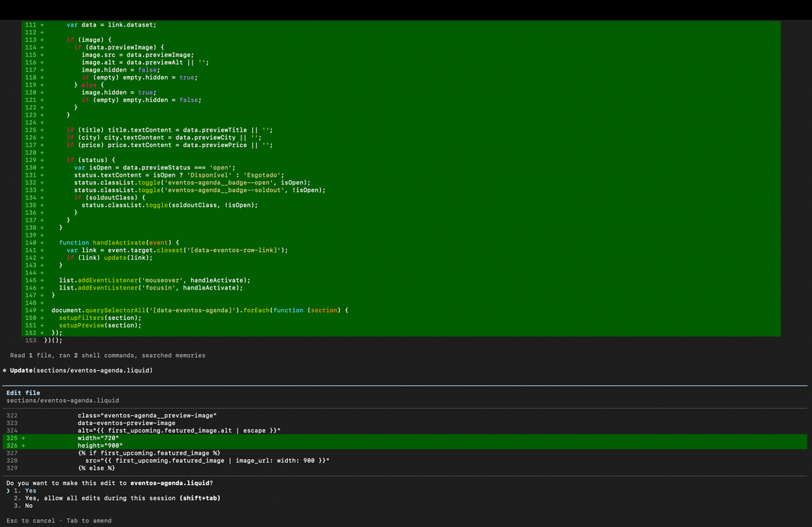Click line 324 with alt featured_image.alt attribute

[x=179, y=431]
